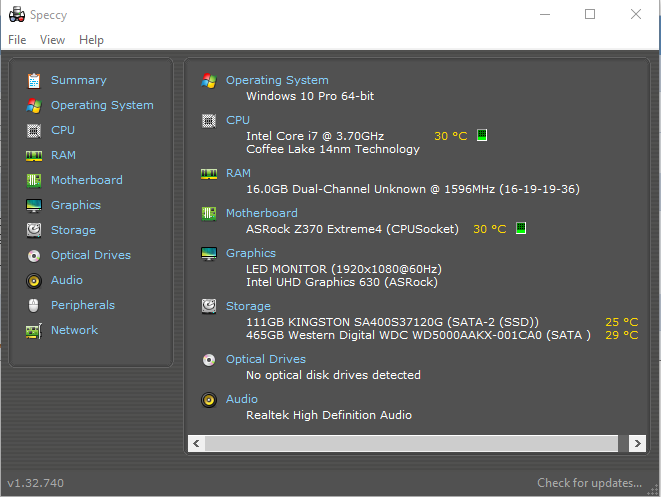Click the scroll-left arrow on horizontal scrollbar
Image resolution: width=661 pixels, height=497 pixels.
[x=197, y=442]
